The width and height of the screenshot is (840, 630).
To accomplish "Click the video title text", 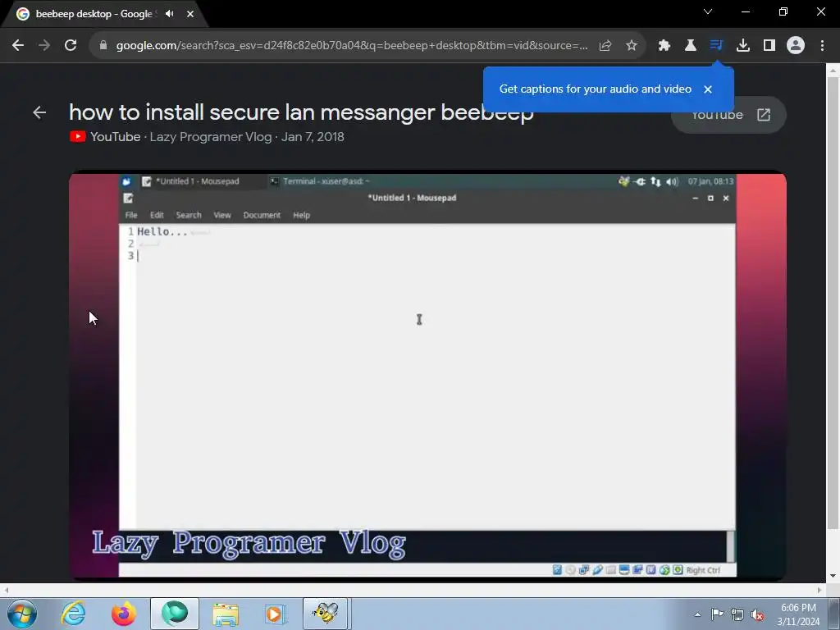I will click(301, 112).
